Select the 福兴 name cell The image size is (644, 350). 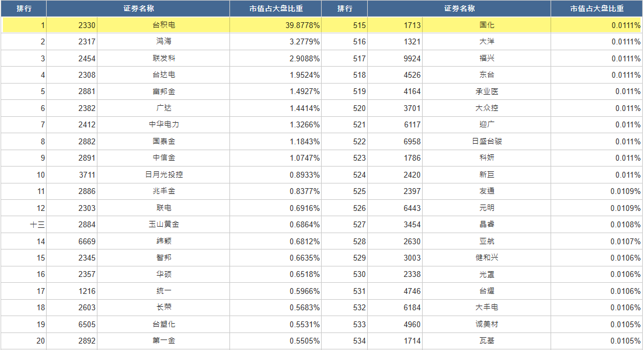487,58
